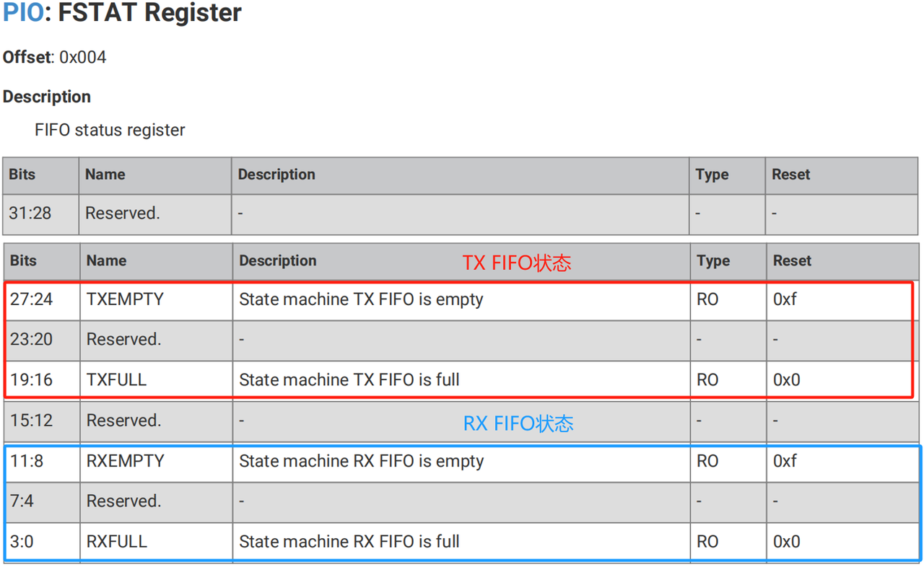Click the PIO link in the title
This screenshot has height=567, width=924.
[x=23, y=12]
